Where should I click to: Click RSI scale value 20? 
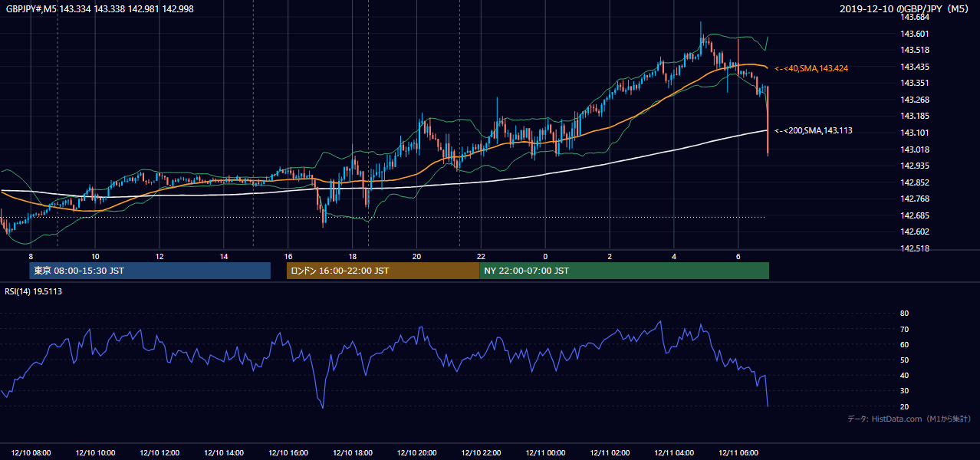(x=905, y=406)
